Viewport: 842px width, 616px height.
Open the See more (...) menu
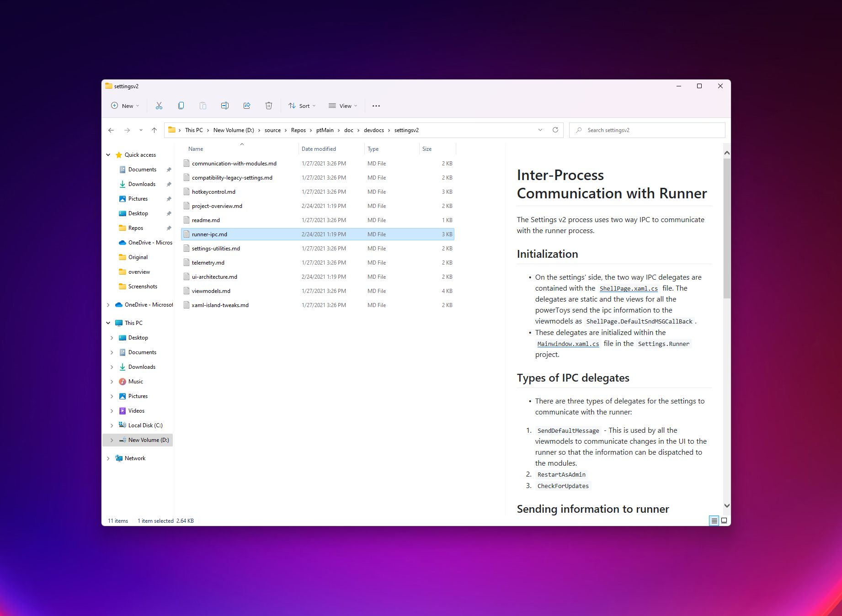click(x=376, y=106)
